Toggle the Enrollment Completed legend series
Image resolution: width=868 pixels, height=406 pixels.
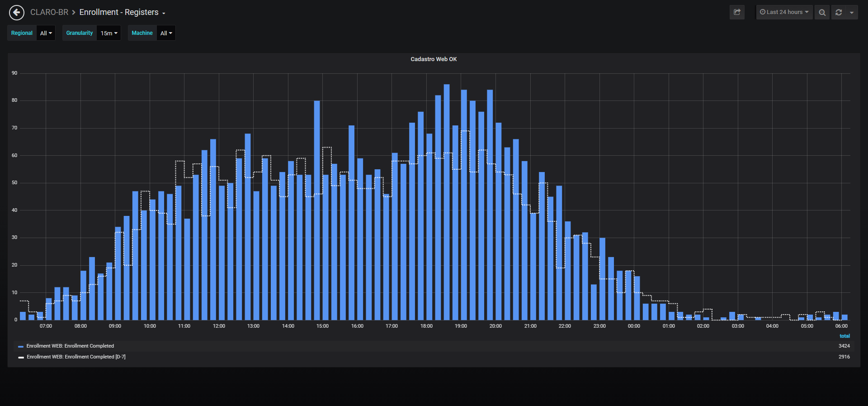70,346
